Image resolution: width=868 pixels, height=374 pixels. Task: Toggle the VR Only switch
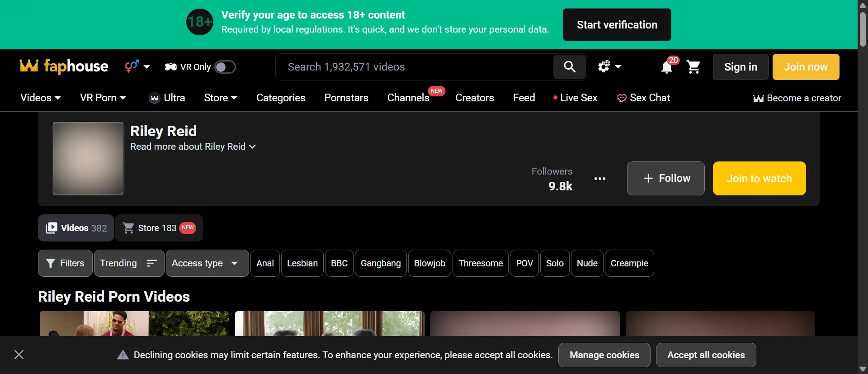coord(225,67)
